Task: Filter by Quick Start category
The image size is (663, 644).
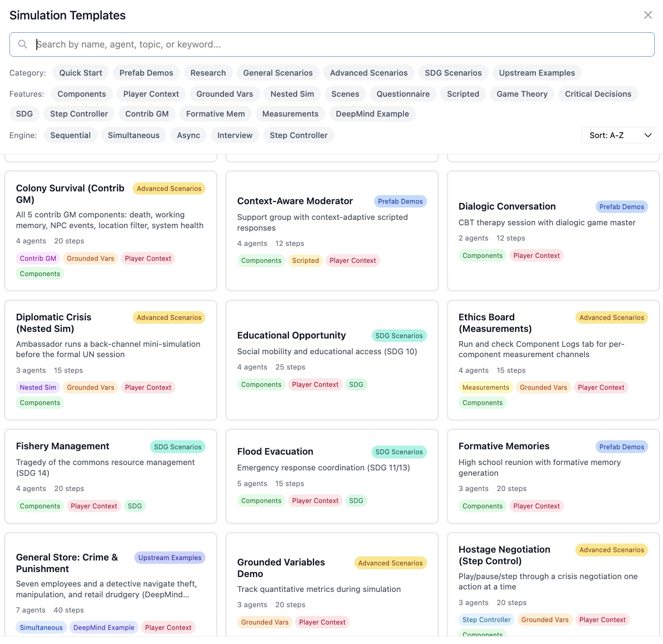Action: [81, 73]
